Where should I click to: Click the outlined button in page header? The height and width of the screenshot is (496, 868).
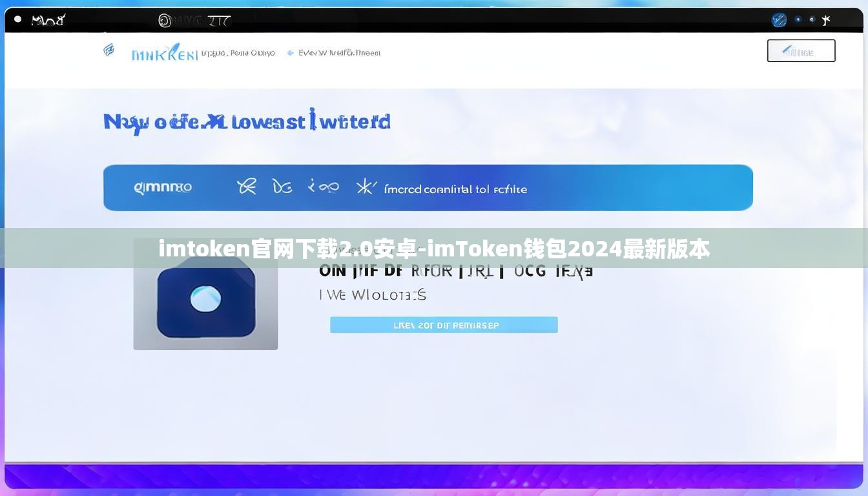point(801,51)
